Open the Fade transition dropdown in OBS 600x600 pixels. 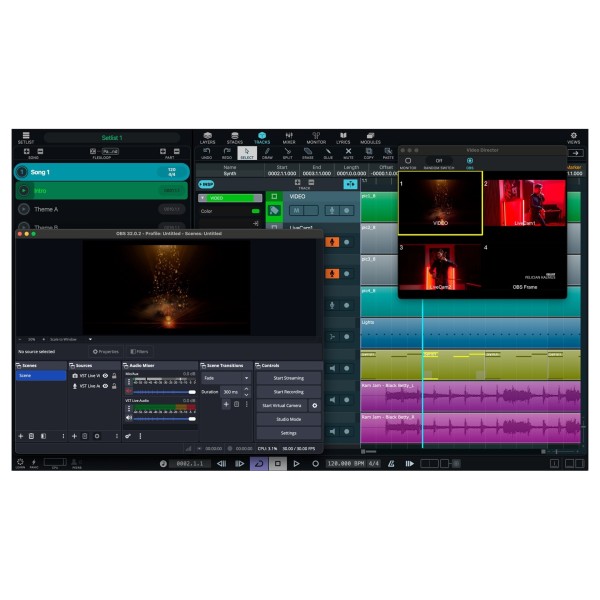pos(226,378)
